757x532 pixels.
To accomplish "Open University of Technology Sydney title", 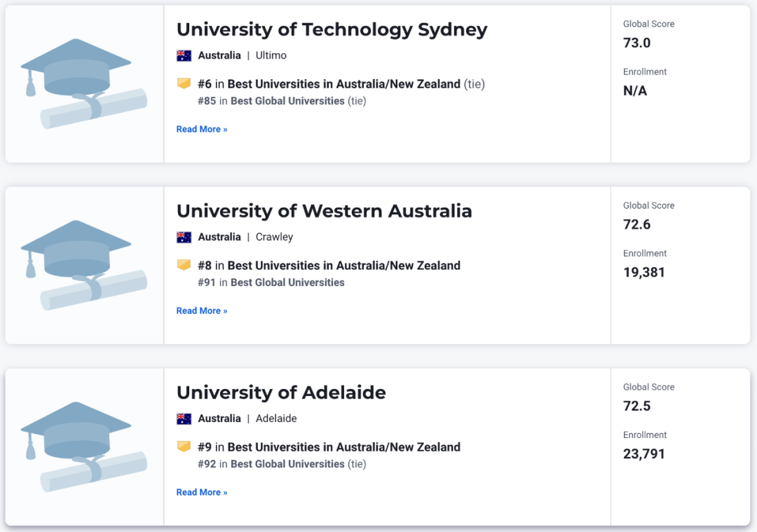I will [332, 29].
